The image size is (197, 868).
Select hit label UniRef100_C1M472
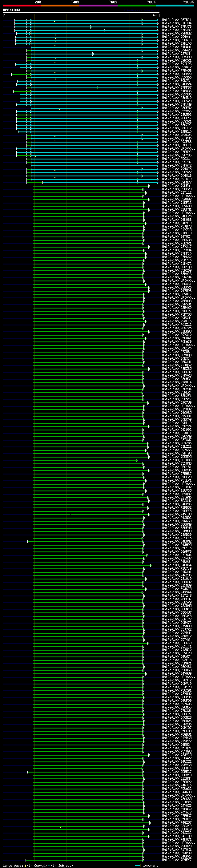(176, 264)
